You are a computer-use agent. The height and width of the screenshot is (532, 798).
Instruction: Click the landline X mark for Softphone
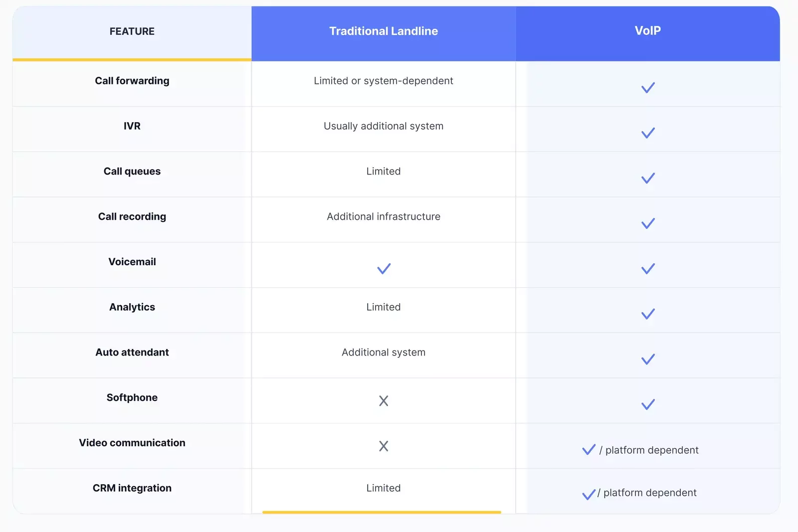[x=384, y=401]
